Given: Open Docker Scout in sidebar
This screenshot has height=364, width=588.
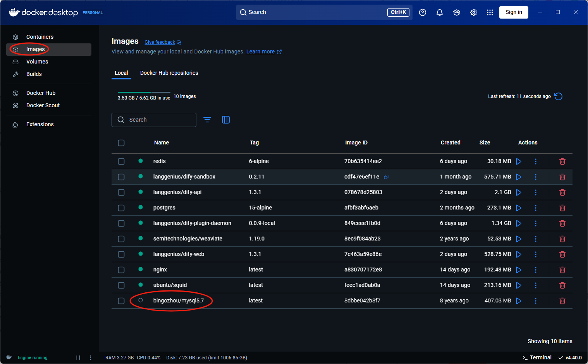Looking at the screenshot, I should [x=49, y=105].
